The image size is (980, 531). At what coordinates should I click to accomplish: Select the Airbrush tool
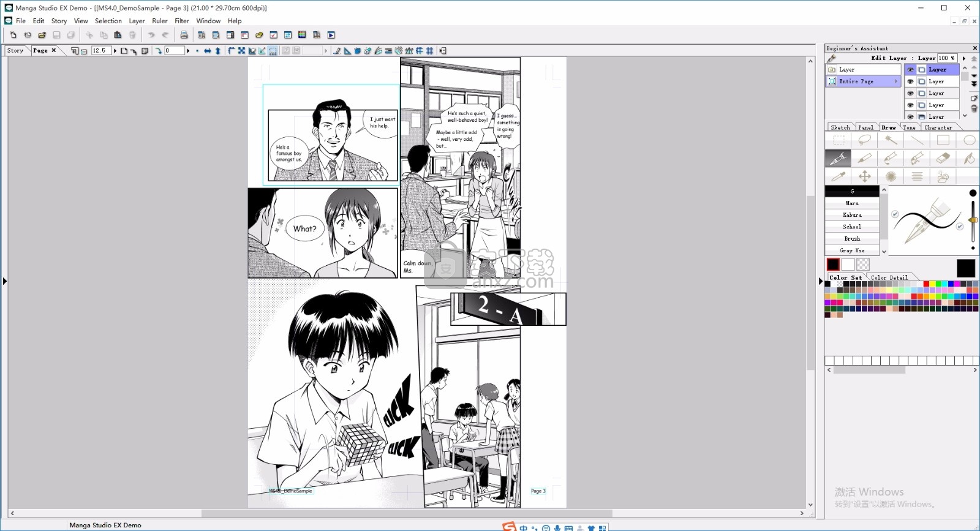(x=917, y=159)
